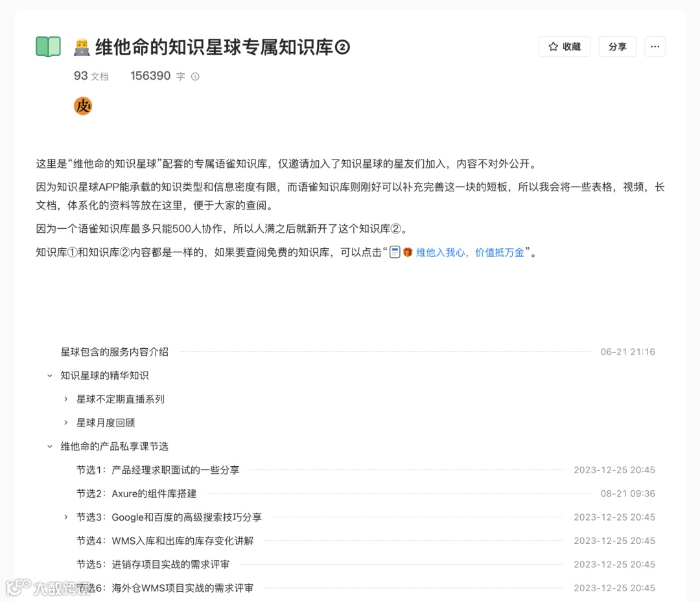Click the 93 文档 document count
The height and width of the screenshot is (601, 700).
coord(91,76)
